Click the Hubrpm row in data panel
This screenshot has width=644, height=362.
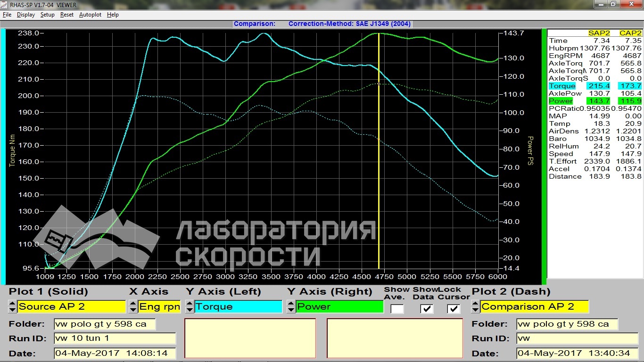[x=595, y=48]
